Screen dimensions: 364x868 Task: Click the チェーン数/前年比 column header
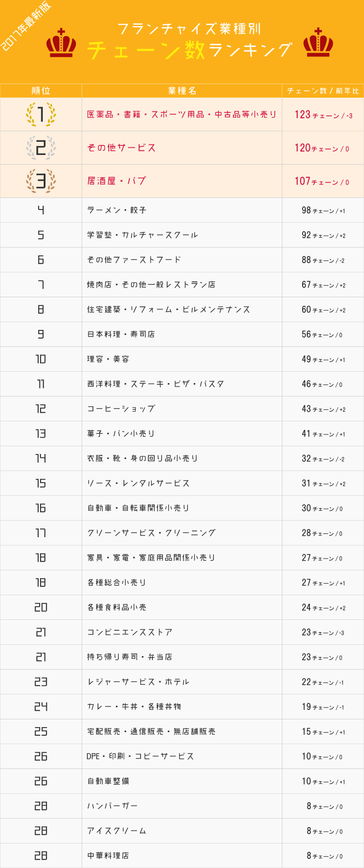click(x=323, y=91)
